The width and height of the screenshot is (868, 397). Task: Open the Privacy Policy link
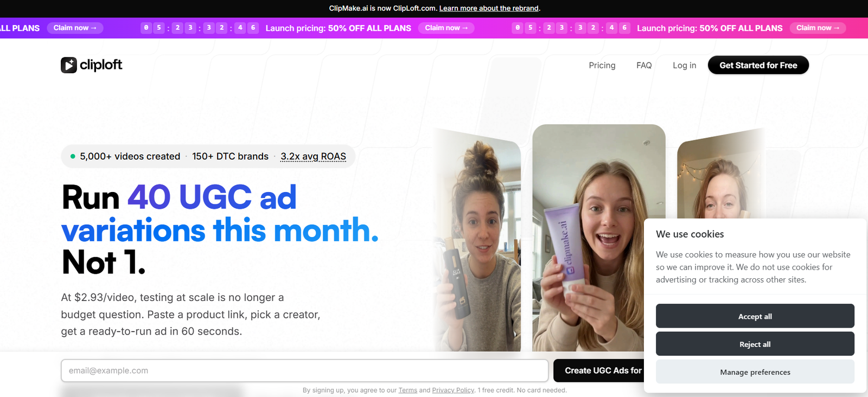453,390
